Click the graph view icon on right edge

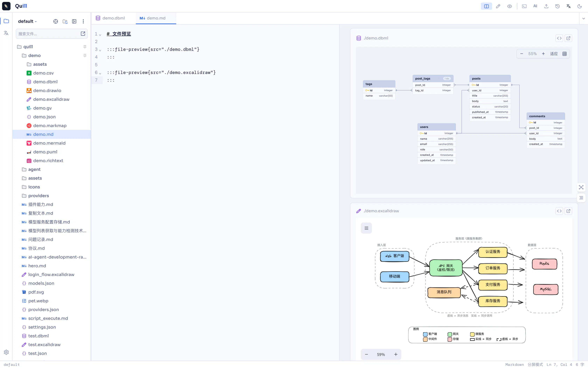[581, 187]
